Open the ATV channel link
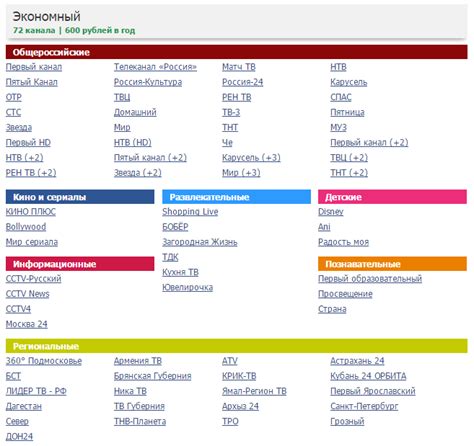Image resolution: width=474 pixels, height=446 pixels. coord(230,361)
